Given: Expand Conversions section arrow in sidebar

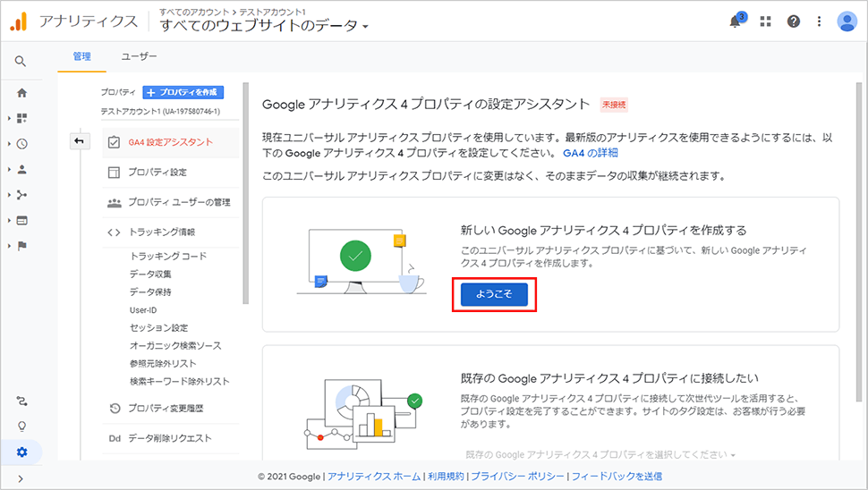Looking at the screenshot, I should (x=10, y=246).
